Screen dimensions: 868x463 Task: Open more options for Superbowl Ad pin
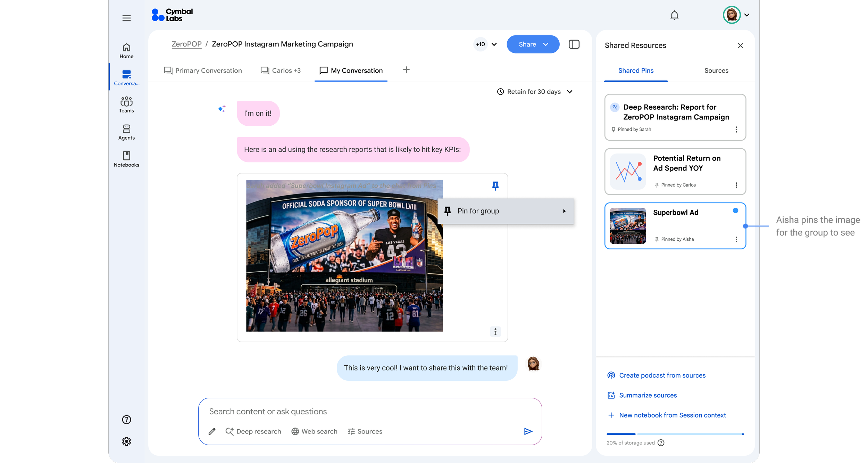click(x=736, y=239)
